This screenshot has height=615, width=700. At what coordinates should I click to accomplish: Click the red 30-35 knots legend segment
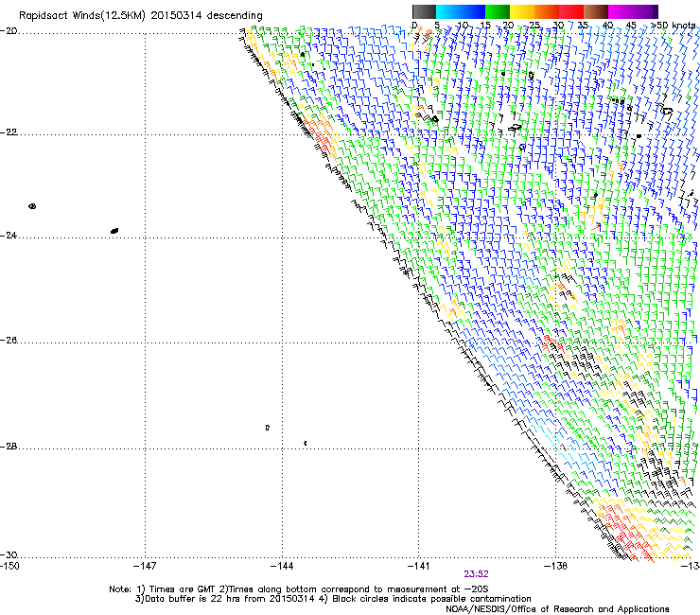[571, 11]
